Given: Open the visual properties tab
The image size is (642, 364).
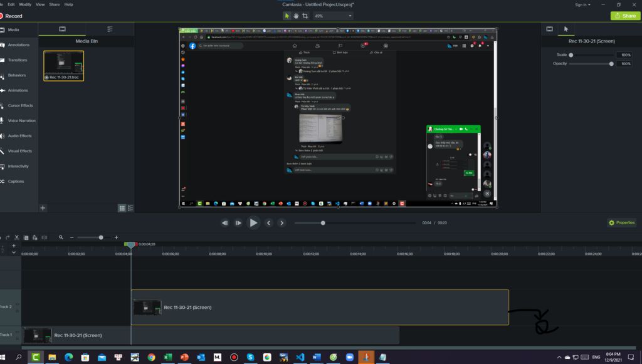Looking at the screenshot, I should [549, 29].
